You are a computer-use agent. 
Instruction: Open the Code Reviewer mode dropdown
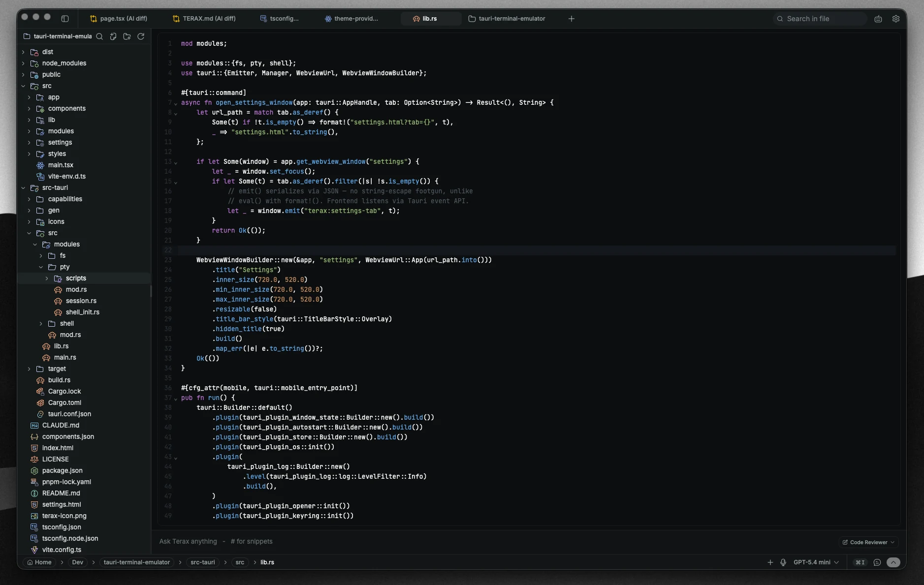pos(868,542)
